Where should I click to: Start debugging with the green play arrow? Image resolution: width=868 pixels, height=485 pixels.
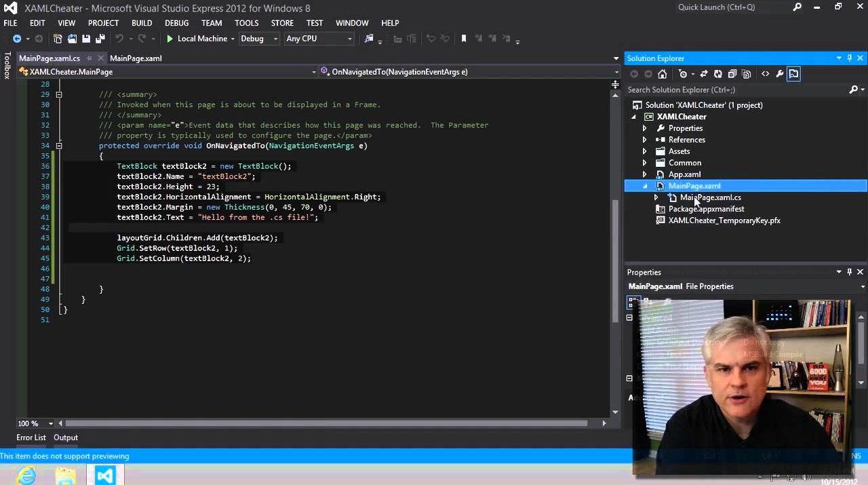[170, 39]
